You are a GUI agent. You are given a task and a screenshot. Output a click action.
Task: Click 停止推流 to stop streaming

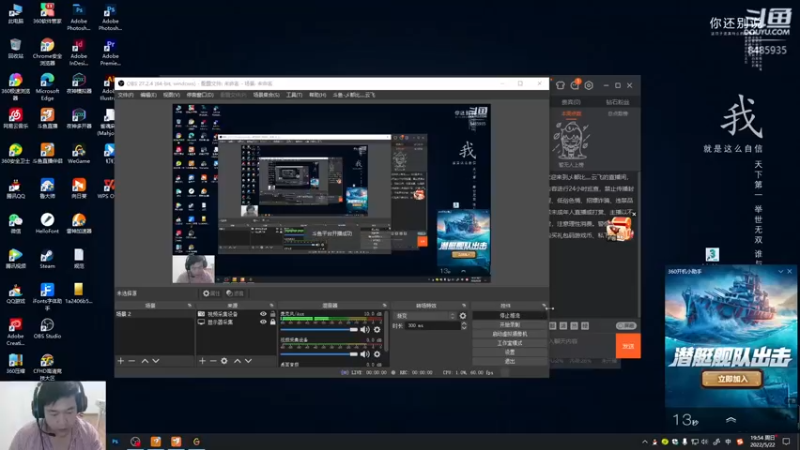510,315
